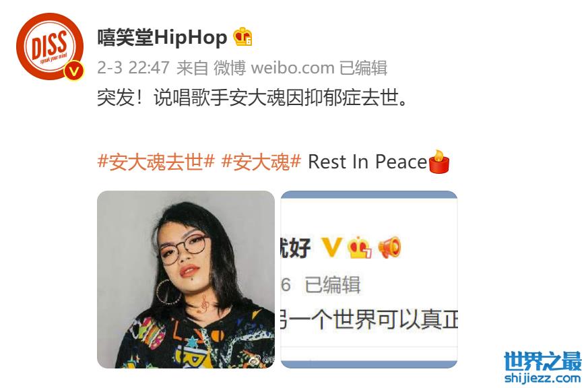
Task: Click the red candle emoji
Action: 438,162
